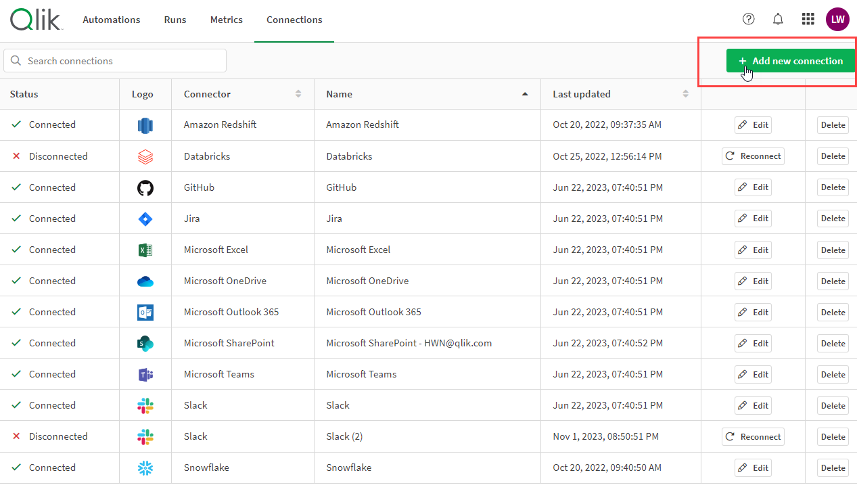Open the app launcher grid icon
Screen dimensions: 857x504
(808, 19)
